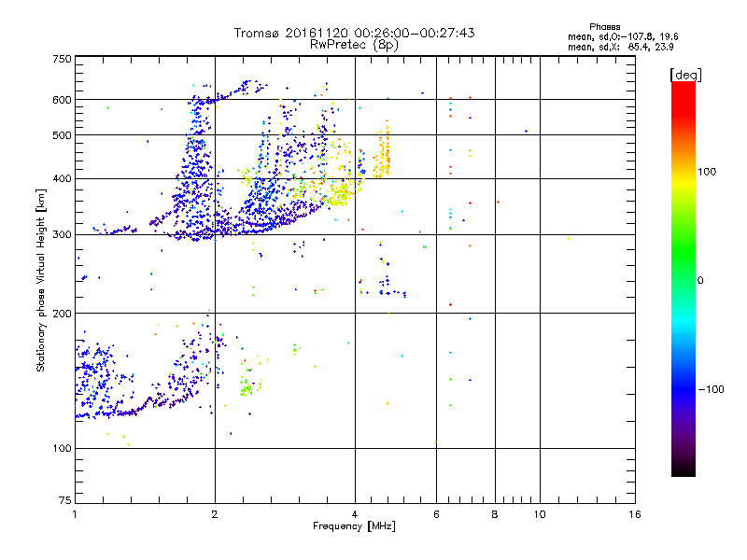Click the phase colorbar gradient
This screenshot has width=747, height=560.
click(x=684, y=279)
